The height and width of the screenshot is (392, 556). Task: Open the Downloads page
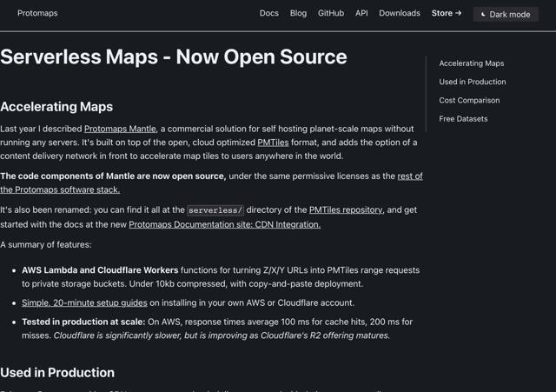pyautogui.click(x=400, y=13)
